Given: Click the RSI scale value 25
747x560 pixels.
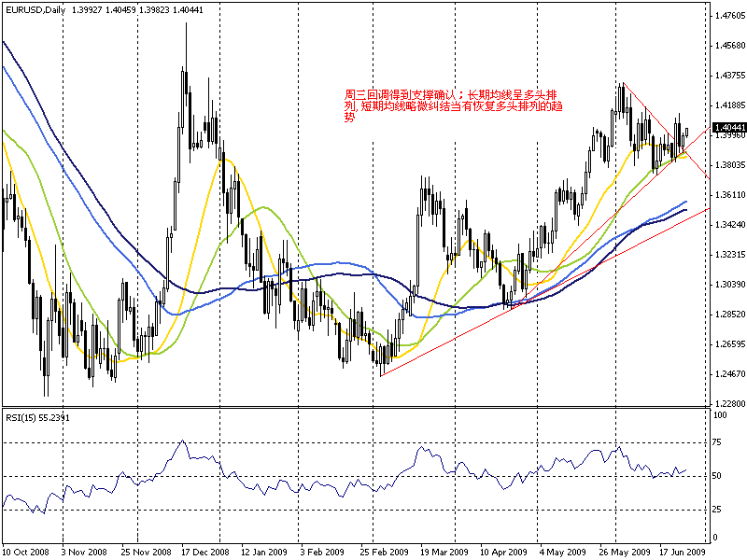Looking at the screenshot, I should click(717, 510).
